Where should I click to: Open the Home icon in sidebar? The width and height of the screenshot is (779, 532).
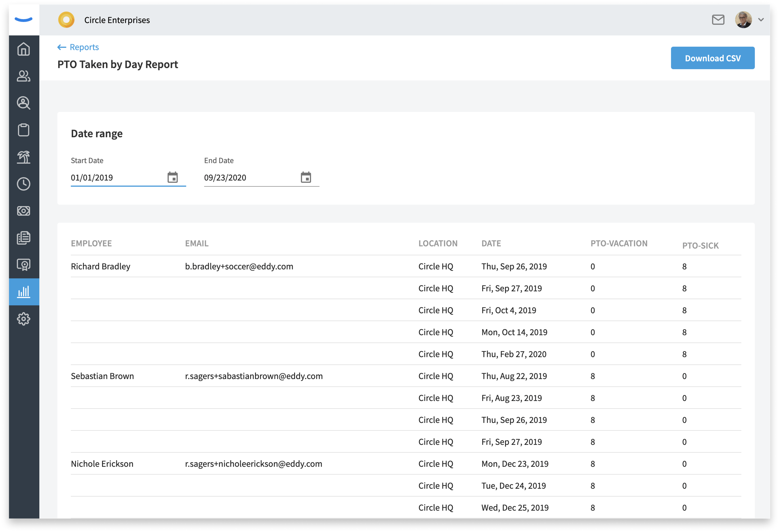coord(24,49)
